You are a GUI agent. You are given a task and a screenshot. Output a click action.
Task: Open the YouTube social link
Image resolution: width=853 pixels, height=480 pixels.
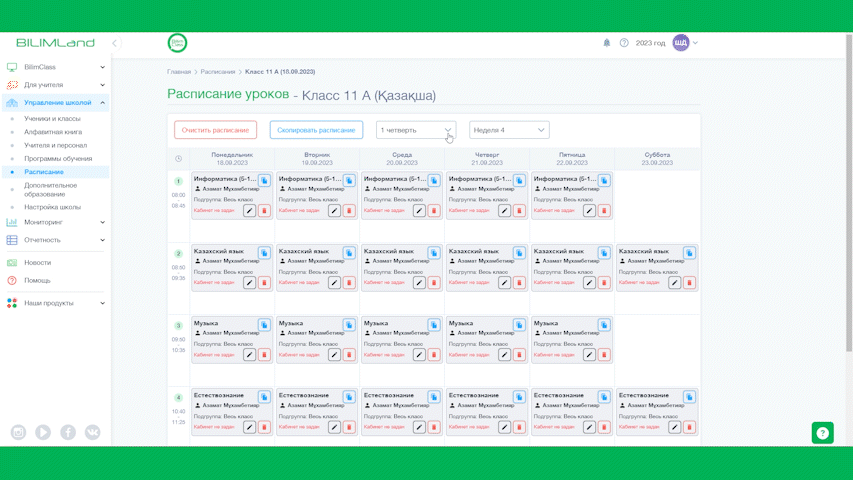pos(43,432)
